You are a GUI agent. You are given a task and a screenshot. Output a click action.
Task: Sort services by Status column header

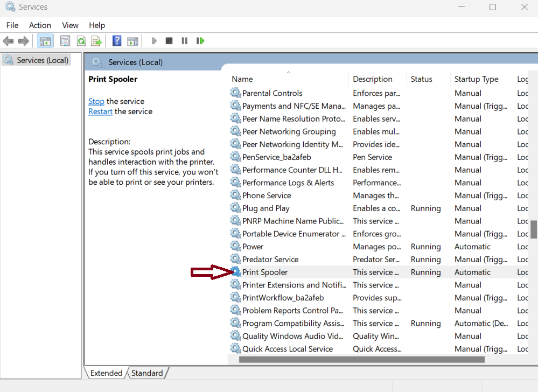coord(421,79)
